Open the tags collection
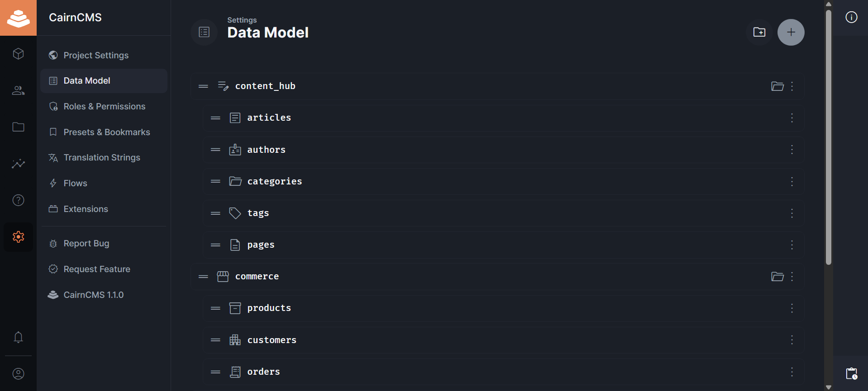868x391 pixels. pyautogui.click(x=503, y=213)
